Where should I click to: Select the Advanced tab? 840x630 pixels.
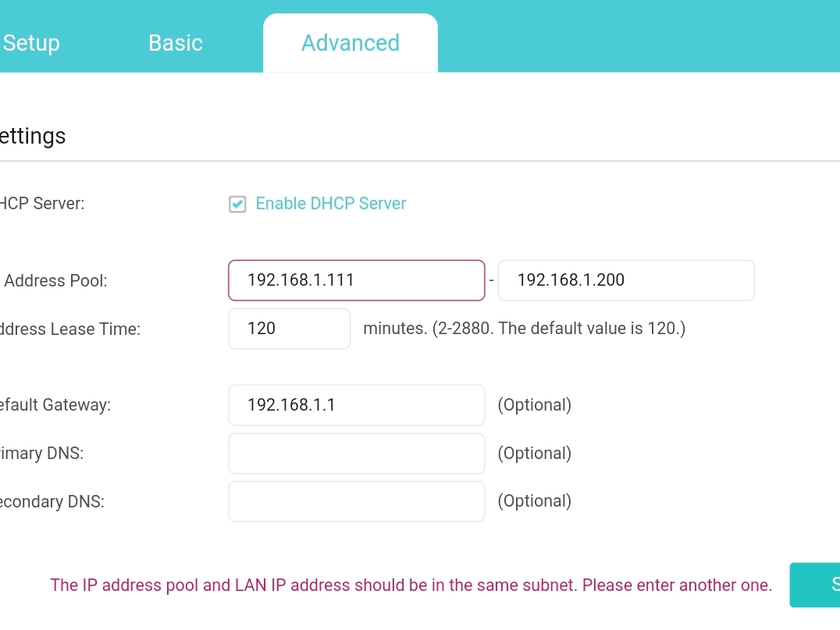pyautogui.click(x=351, y=43)
